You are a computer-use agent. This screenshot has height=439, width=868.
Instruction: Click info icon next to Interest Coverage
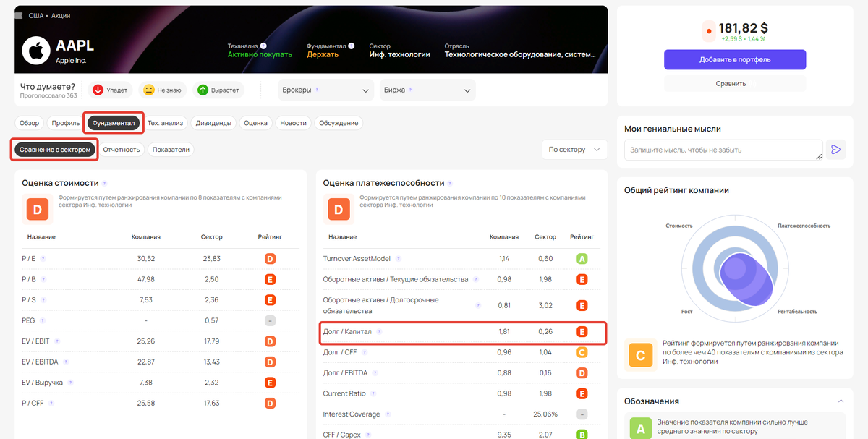click(388, 414)
